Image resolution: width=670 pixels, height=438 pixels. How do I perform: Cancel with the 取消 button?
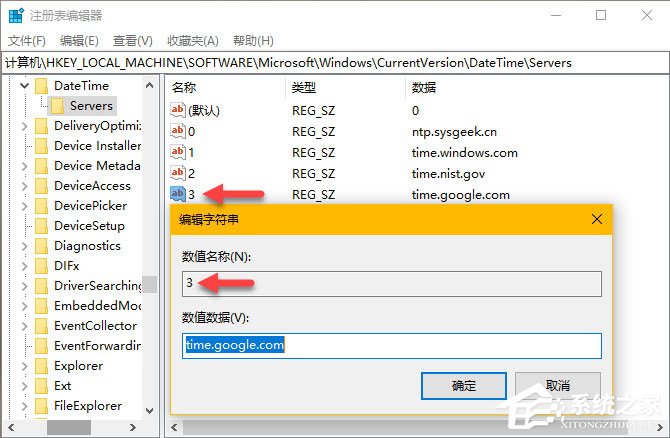pos(558,386)
